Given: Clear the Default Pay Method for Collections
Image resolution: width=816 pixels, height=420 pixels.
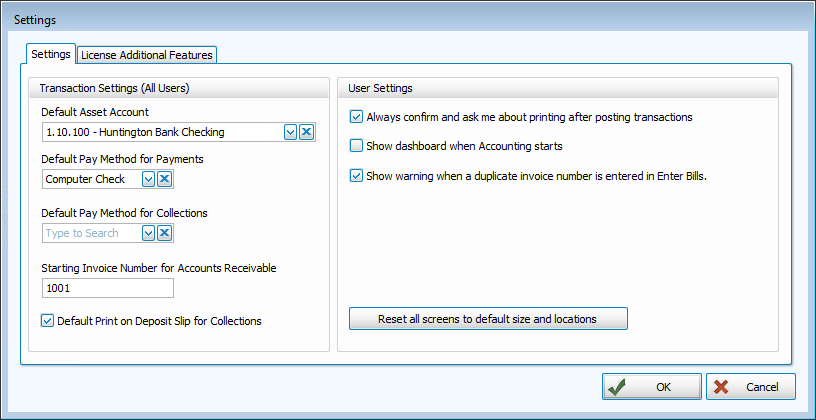Looking at the screenshot, I should tap(165, 233).
